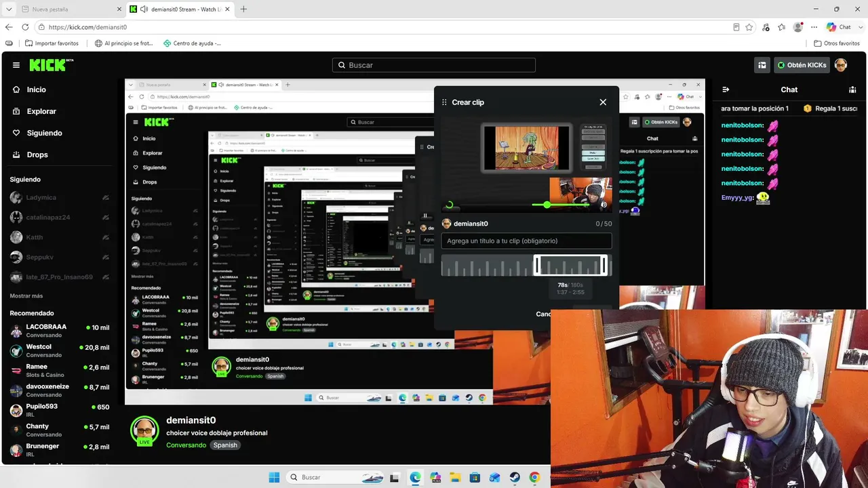This screenshot has height=488, width=868.
Task: Open followed channel Seppukv
Action: pos(60,258)
